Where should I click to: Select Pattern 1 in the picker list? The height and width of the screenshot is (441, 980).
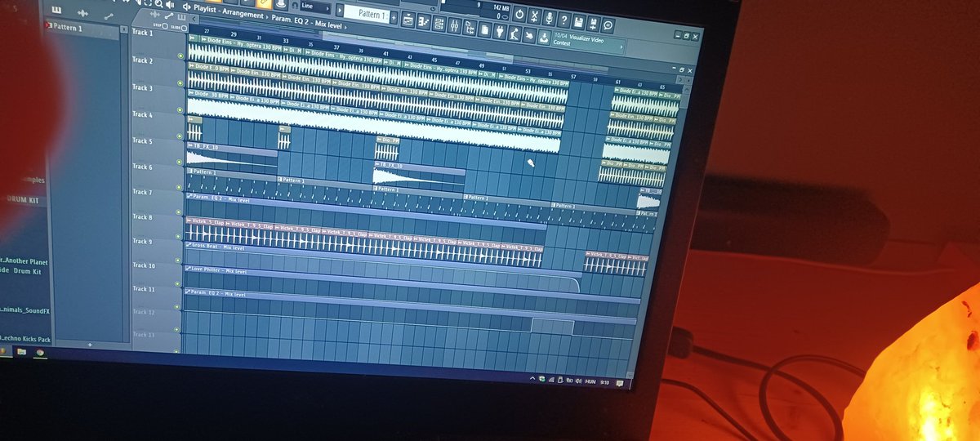coord(82,28)
